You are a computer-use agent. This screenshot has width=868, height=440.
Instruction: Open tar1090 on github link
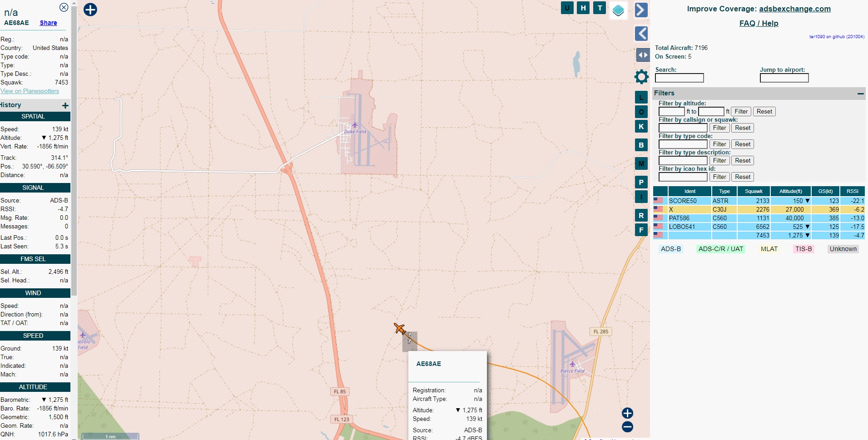point(837,37)
